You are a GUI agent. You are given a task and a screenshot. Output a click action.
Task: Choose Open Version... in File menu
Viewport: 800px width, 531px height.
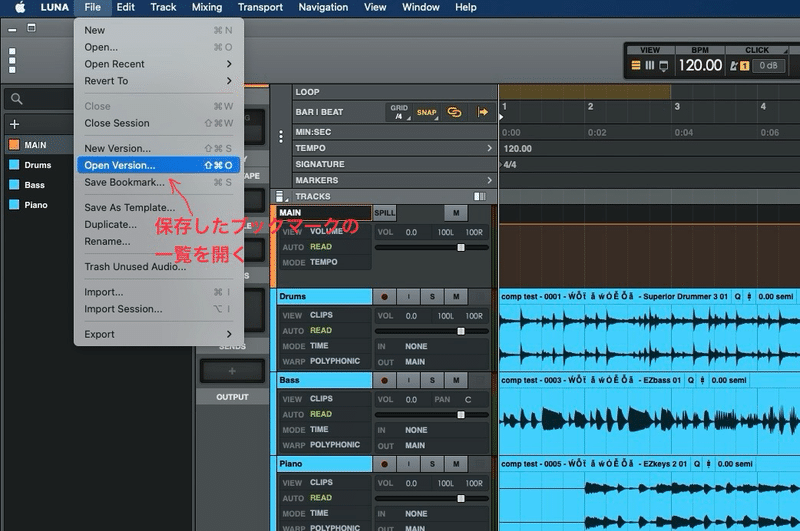(158, 165)
